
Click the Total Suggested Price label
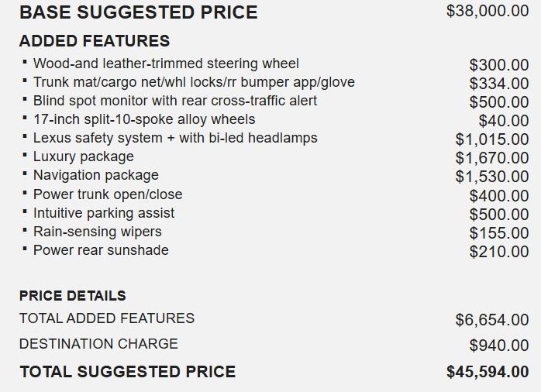click(127, 372)
